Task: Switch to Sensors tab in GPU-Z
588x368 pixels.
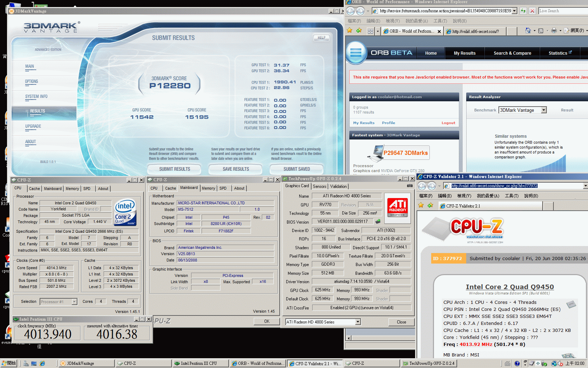Action: (320, 186)
